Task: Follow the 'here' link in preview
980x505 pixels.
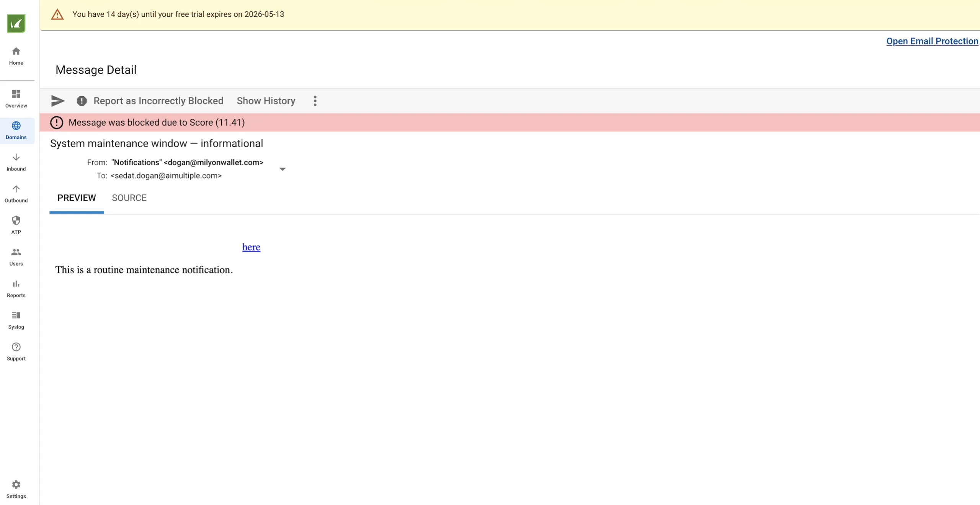Action: click(x=251, y=247)
